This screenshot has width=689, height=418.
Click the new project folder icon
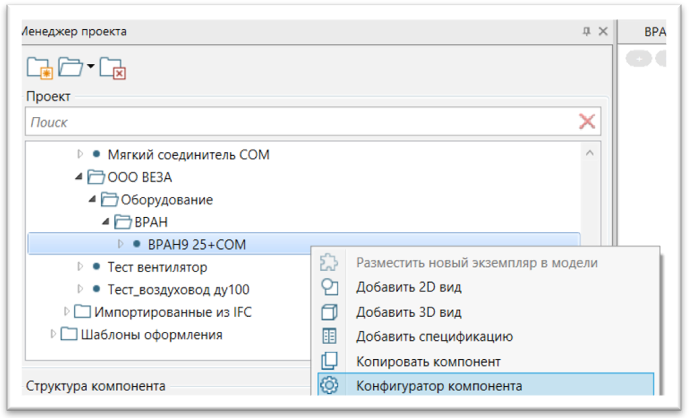(x=38, y=68)
